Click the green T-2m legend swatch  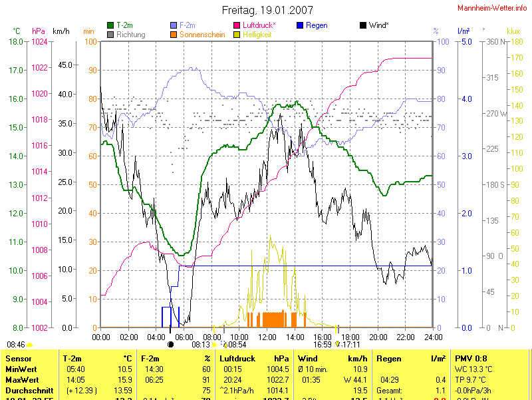point(110,26)
